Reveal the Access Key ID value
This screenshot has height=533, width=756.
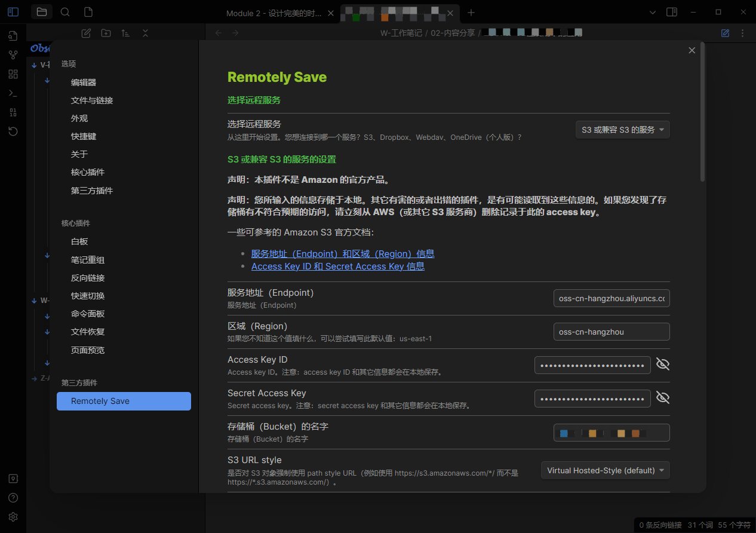click(x=662, y=363)
